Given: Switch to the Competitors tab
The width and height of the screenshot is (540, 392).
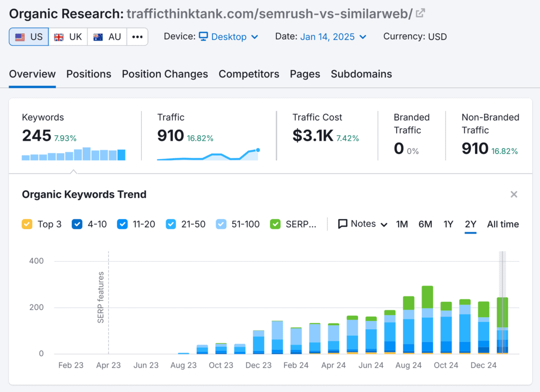Looking at the screenshot, I should [x=249, y=74].
